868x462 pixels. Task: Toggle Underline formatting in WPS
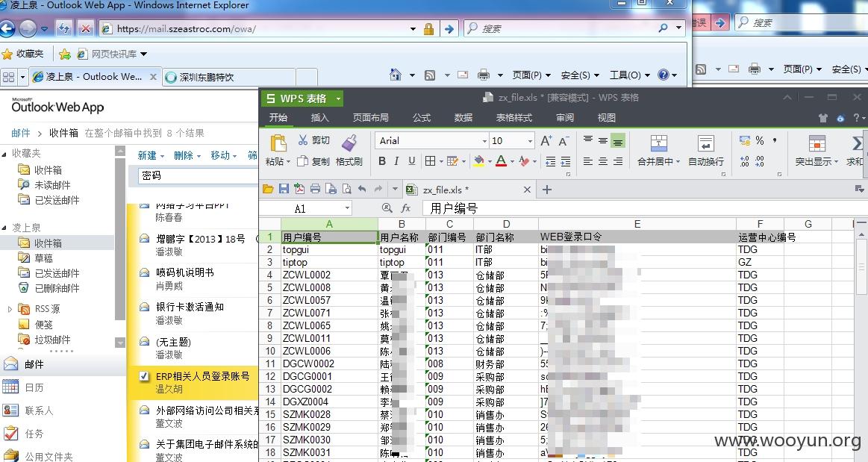[x=411, y=161]
